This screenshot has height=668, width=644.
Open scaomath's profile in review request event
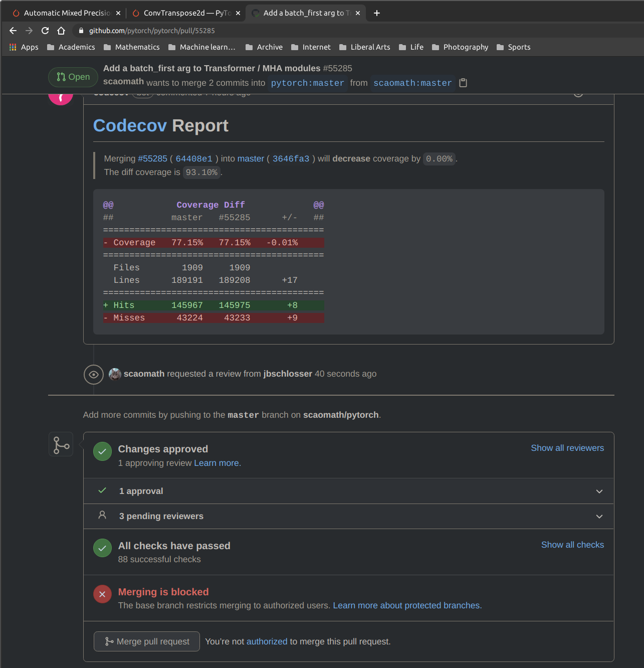pos(144,374)
